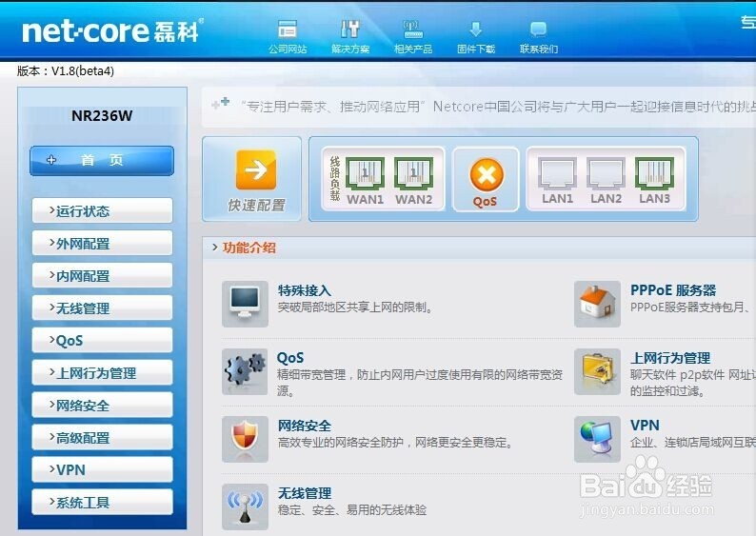Select the WAN2 port icon

point(413,173)
